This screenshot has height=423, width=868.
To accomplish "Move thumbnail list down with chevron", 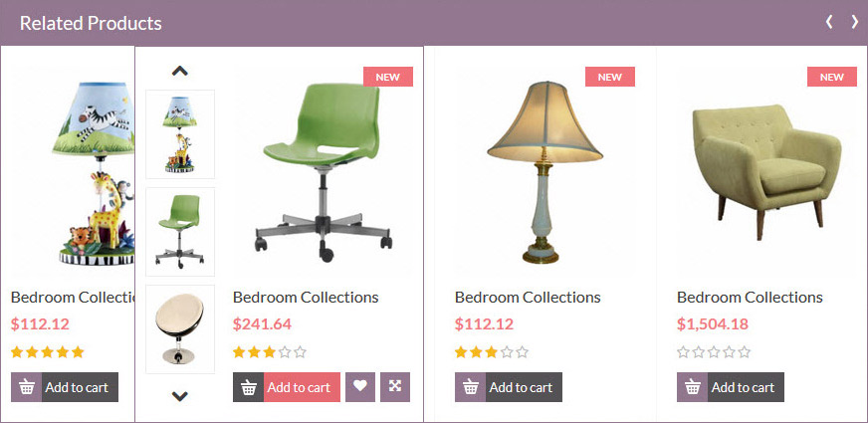I will (x=180, y=396).
